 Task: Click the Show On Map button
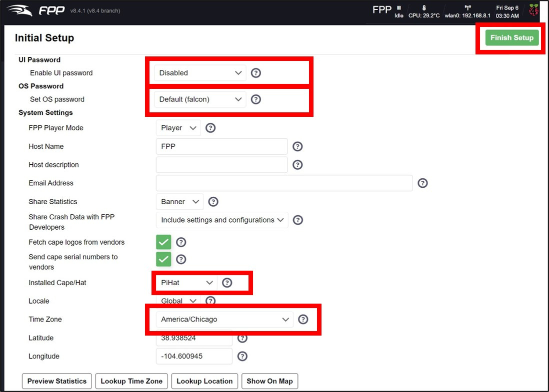269,381
